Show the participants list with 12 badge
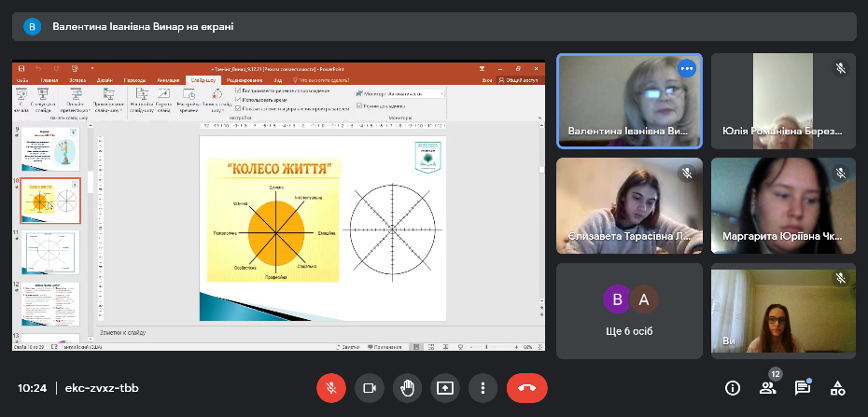Screen dimensions: 868x417 [767, 388]
